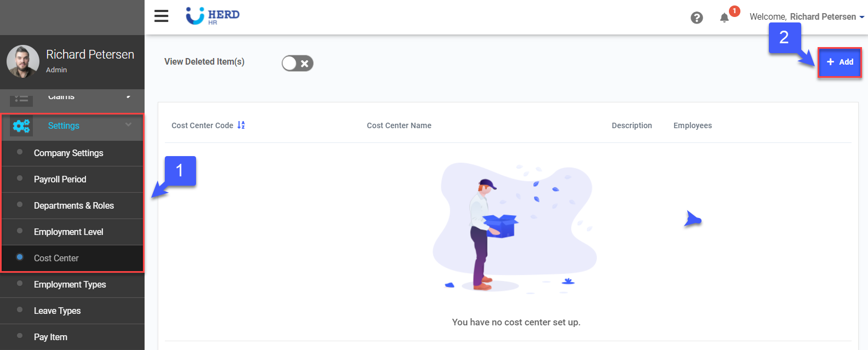The height and width of the screenshot is (350, 868).
Task: Open the hamburger menu icon
Action: coord(161,16)
